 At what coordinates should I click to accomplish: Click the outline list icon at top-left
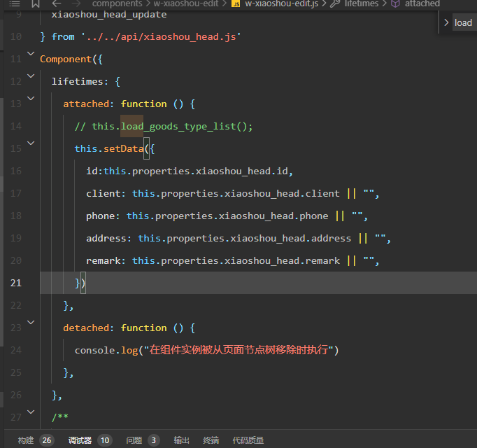point(15,3)
